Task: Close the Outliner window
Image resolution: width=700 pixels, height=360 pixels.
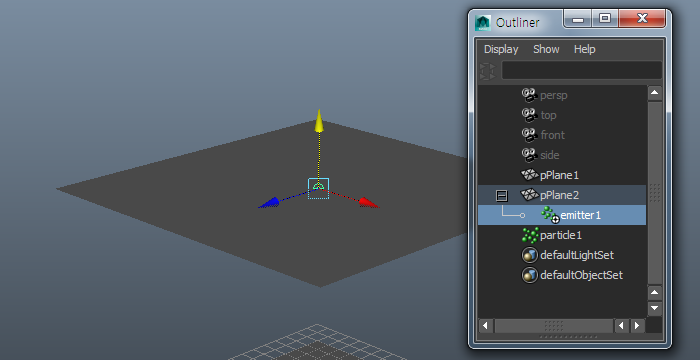Action: tap(642, 19)
